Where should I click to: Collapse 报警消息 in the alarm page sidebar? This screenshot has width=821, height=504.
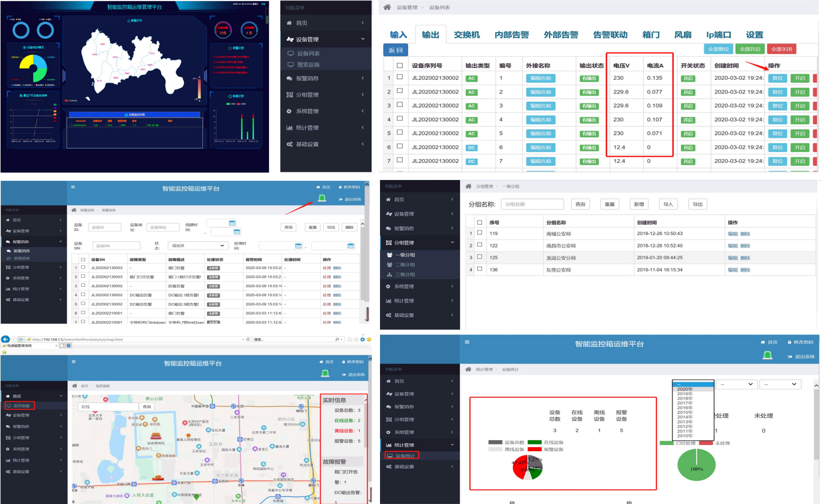coord(60,241)
